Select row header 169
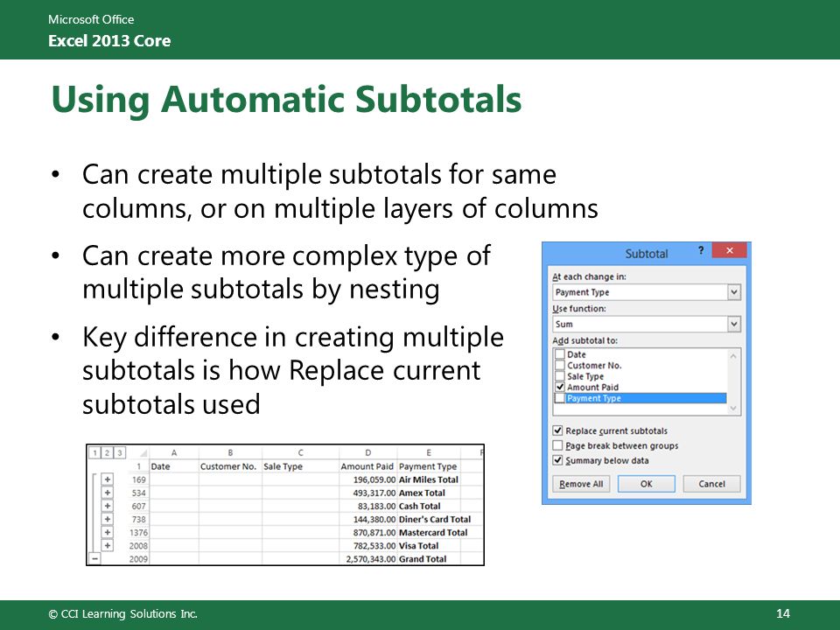This screenshot has height=630, width=840. coord(138,479)
